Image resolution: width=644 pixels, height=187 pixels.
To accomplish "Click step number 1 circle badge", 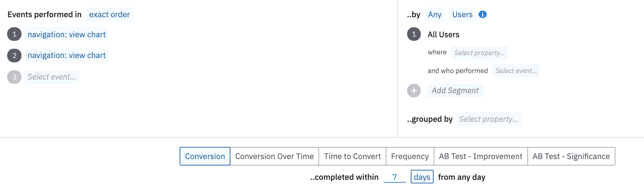I will (x=14, y=34).
